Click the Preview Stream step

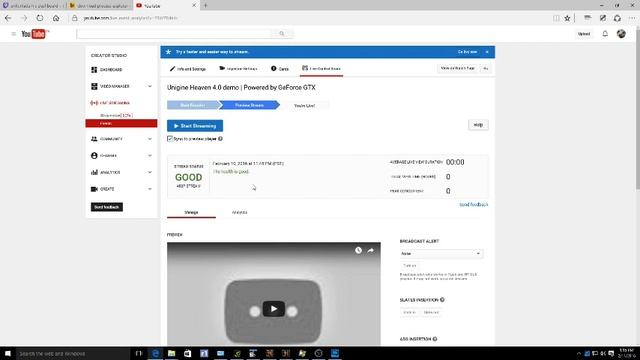[249, 105]
